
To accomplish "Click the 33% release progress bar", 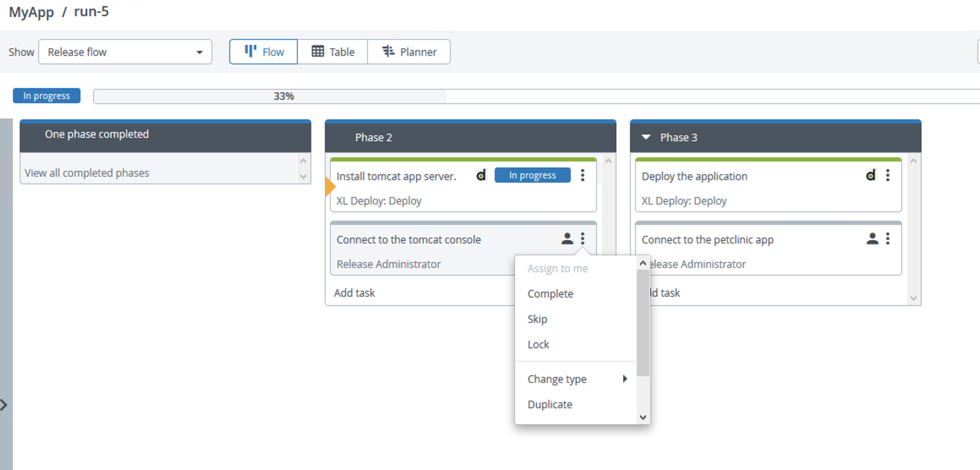I will 283,96.
